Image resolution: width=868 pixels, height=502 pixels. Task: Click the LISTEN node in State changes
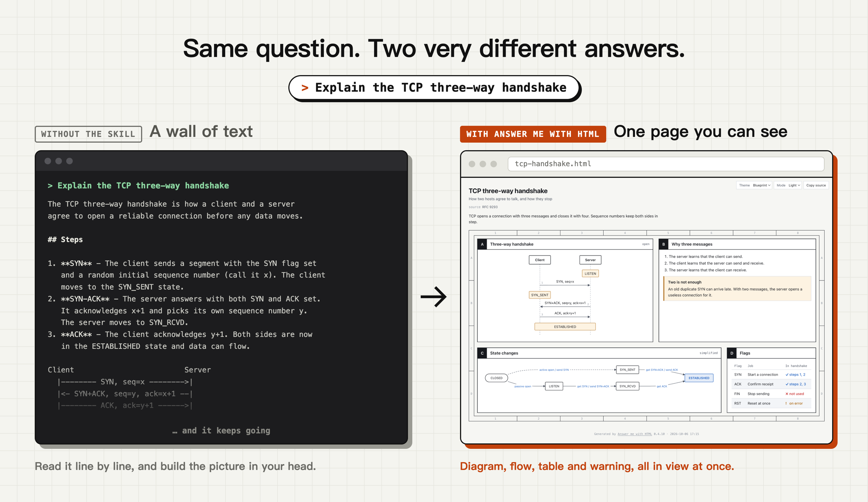(554, 386)
